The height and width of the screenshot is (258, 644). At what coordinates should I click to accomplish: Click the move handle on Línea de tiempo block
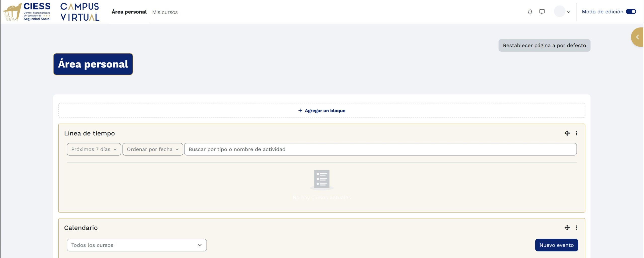click(x=567, y=133)
